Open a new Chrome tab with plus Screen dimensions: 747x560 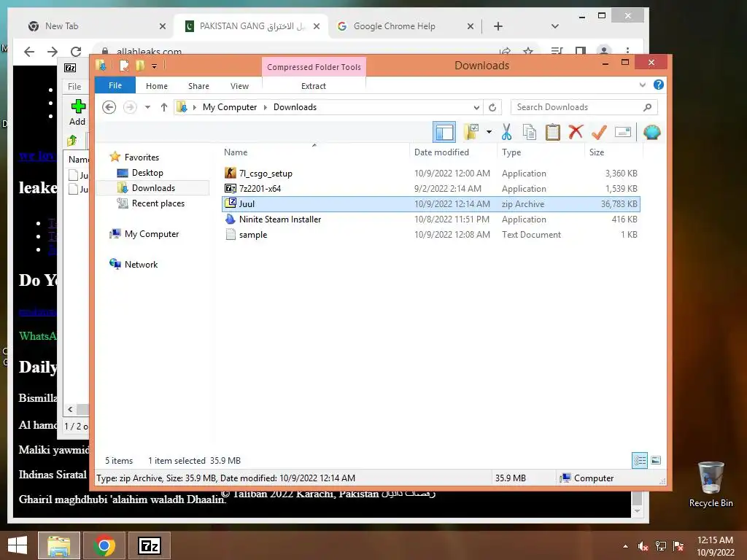click(x=498, y=26)
